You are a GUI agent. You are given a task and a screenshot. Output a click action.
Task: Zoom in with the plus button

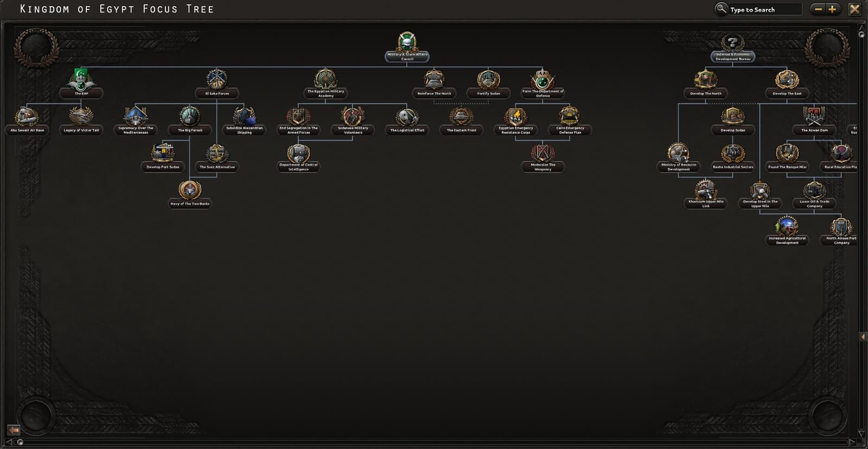point(832,9)
